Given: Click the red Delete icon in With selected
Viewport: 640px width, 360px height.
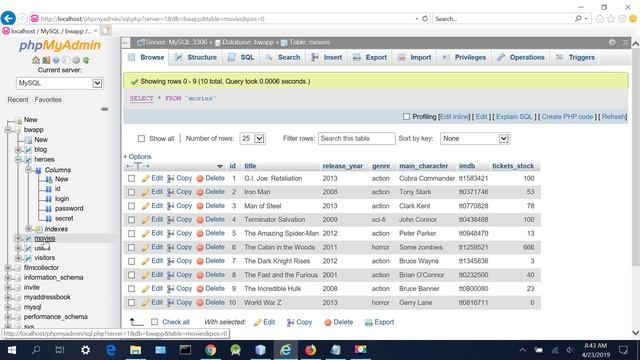Looking at the screenshot, I should point(328,322).
